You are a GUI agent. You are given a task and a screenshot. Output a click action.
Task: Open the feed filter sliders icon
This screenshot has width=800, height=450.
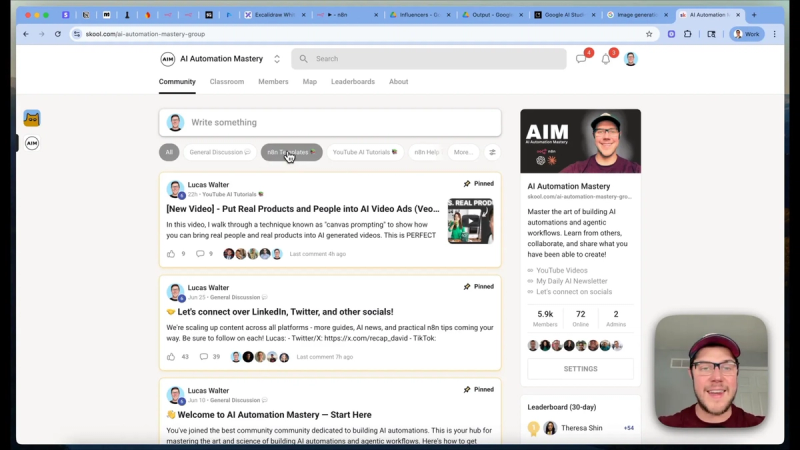[492, 152]
